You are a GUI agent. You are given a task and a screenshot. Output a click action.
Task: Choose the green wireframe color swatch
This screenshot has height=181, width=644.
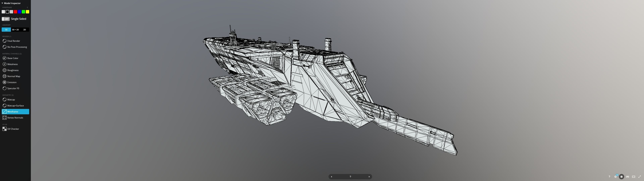coord(23,12)
